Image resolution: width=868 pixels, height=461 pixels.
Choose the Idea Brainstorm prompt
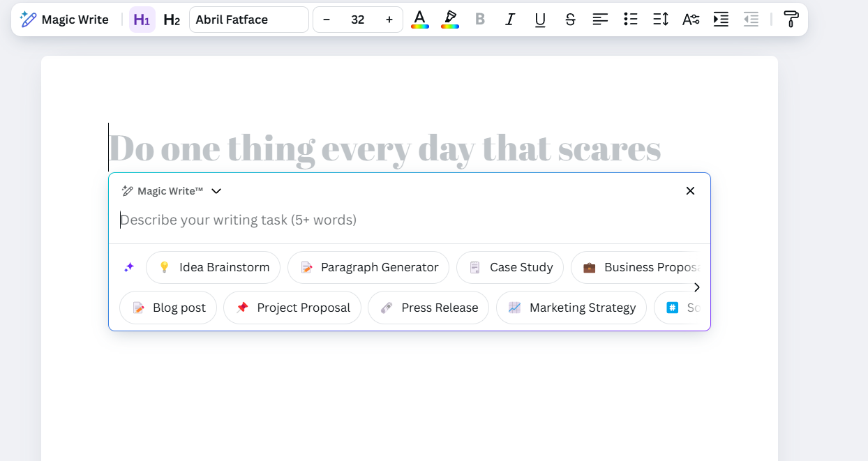point(213,267)
